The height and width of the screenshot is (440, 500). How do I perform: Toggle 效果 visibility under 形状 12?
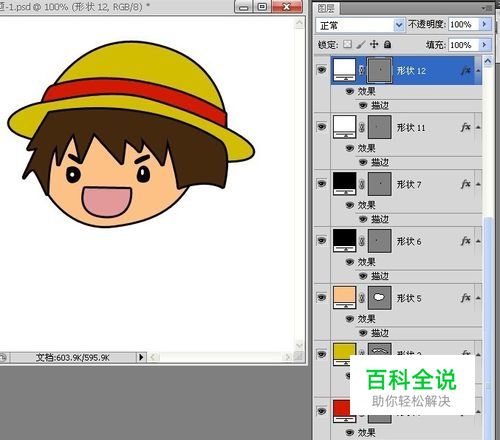[x=349, y=91]
